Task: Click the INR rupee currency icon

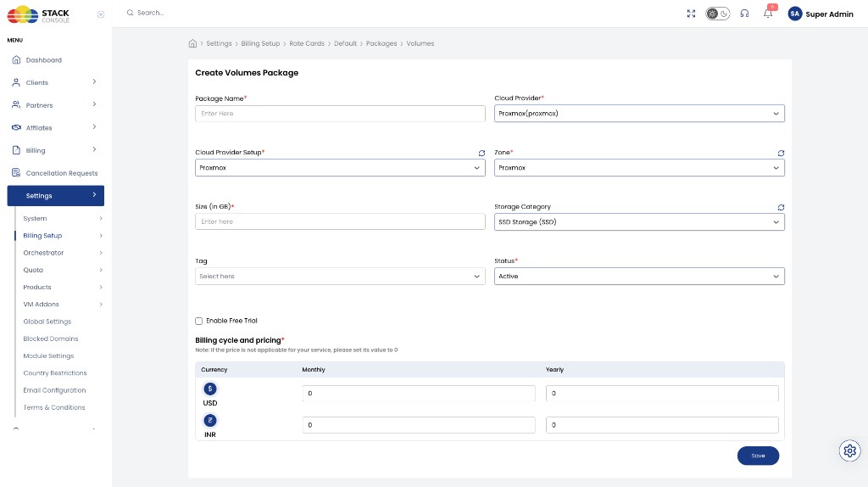Action: pyautogui.click(x=210, y=421)
